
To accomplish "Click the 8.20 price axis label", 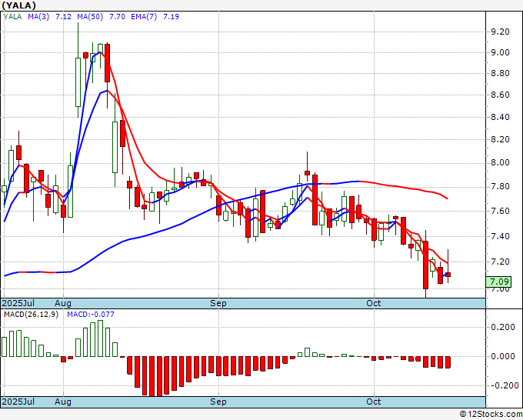I will (500, 139).
